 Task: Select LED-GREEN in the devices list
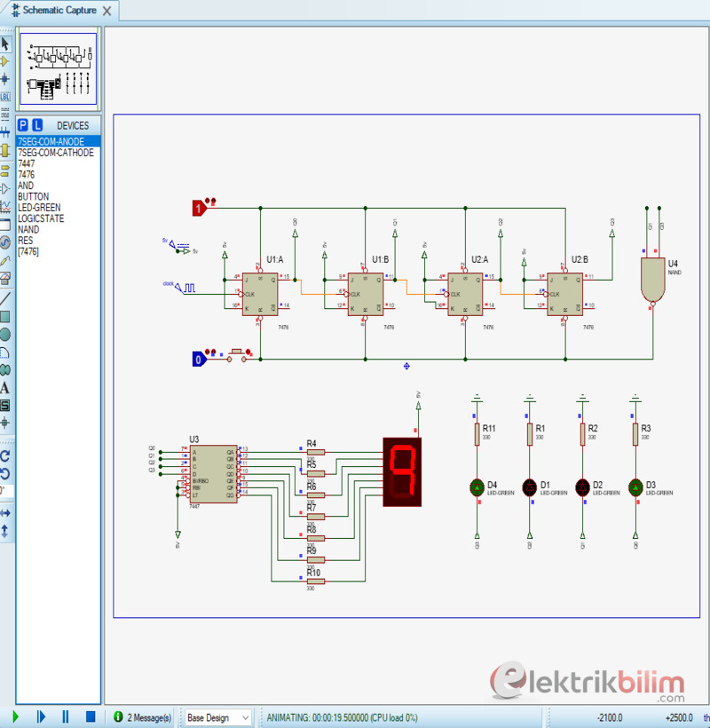pos(39,208)
